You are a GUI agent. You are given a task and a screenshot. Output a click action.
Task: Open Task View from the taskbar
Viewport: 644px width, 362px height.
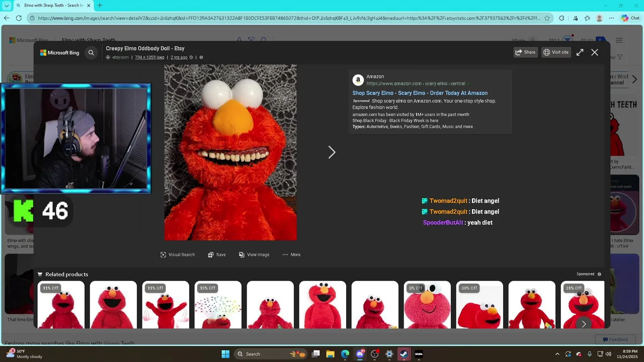(316, 354)
